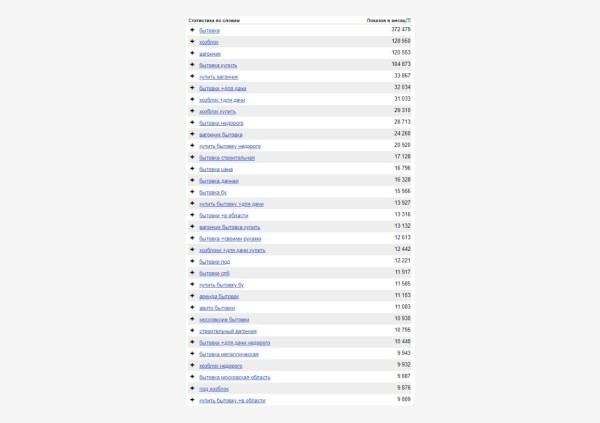Image resolution: width=600 pixels, height=423 pixels.
Task: Follow the "бытовки недорого" link
Action: pos(221,123)
